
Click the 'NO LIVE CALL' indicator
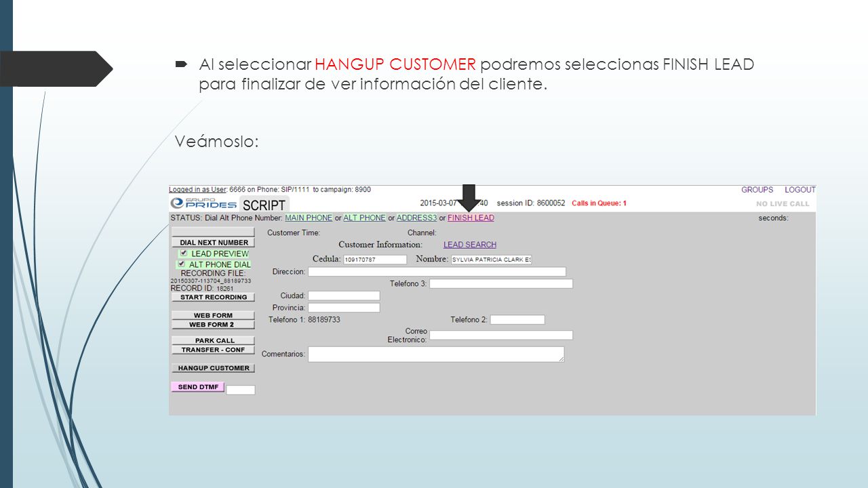(783, 204)
